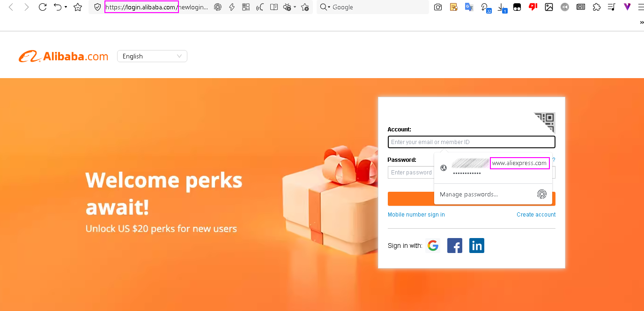Add bookmark with star-plus icon
644x311 pixels.
tap(305, 7)
